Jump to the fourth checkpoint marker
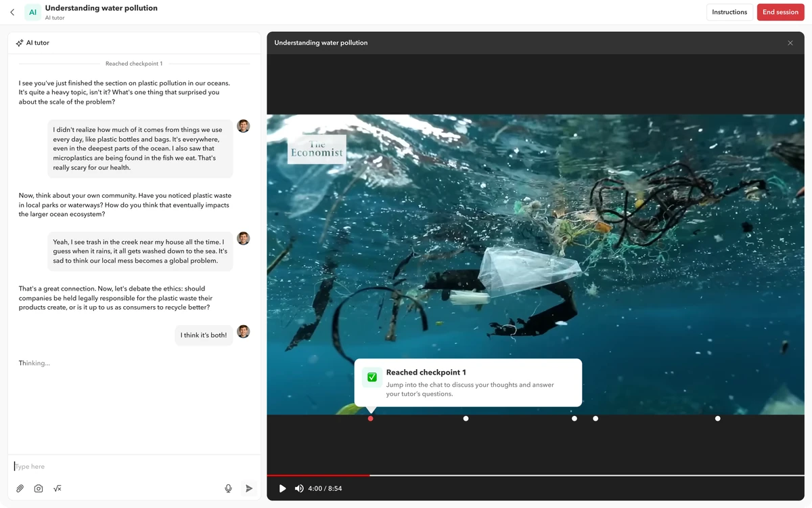The width and height of the screenshot is (812, 508). 595,419
